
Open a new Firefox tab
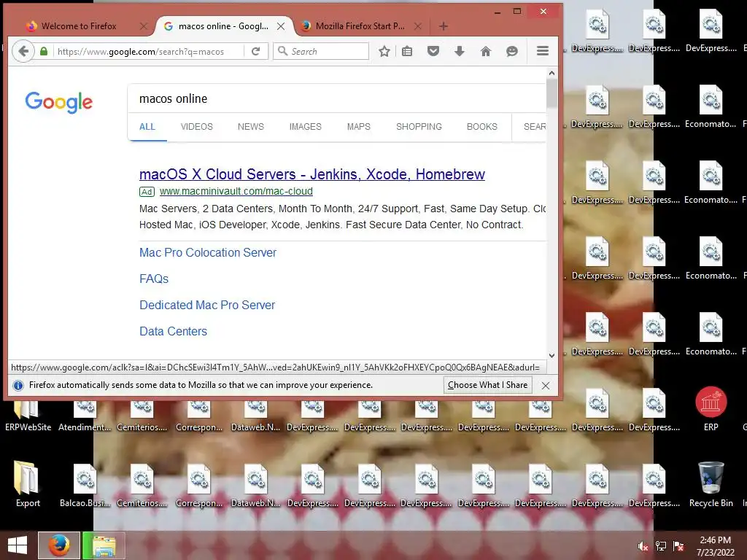click(x=443, y=26)
